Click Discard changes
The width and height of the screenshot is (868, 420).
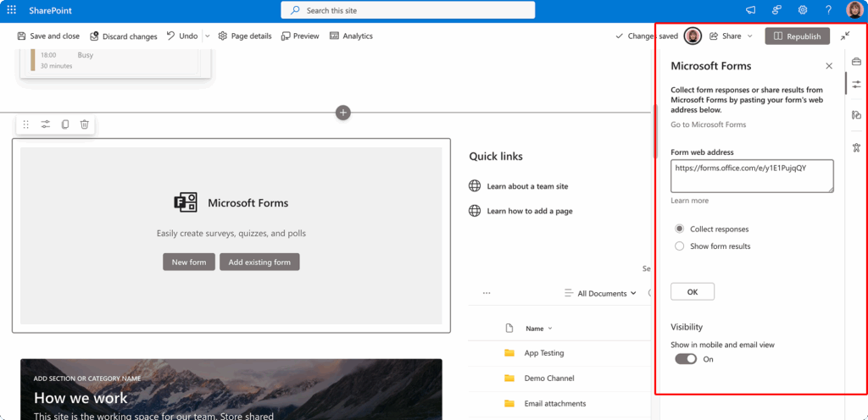(124, 36)
